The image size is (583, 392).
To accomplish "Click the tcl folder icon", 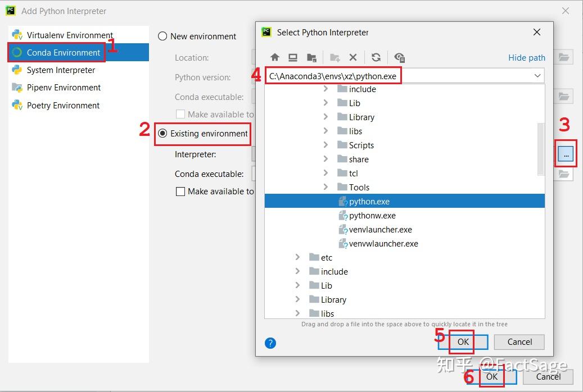I will tap(342, 173).
